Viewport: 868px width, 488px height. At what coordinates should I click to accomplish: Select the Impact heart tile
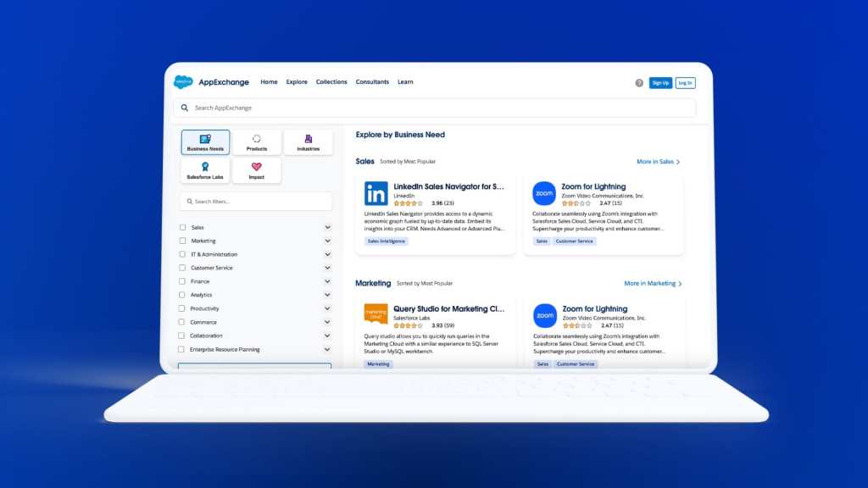257,170
